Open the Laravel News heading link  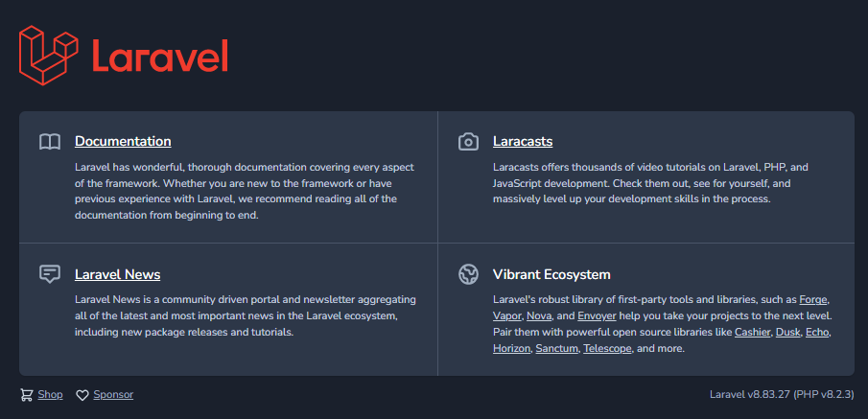point(117,274)
